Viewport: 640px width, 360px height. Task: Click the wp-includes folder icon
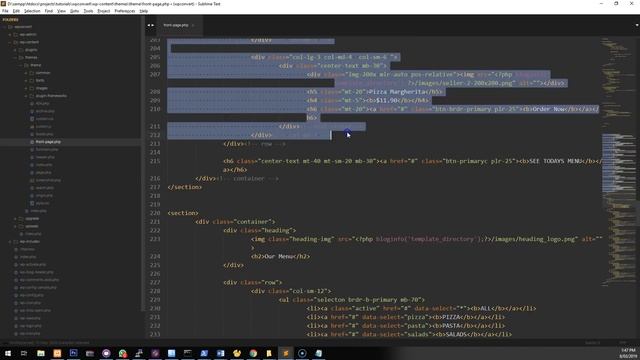(x=16, y=242)
